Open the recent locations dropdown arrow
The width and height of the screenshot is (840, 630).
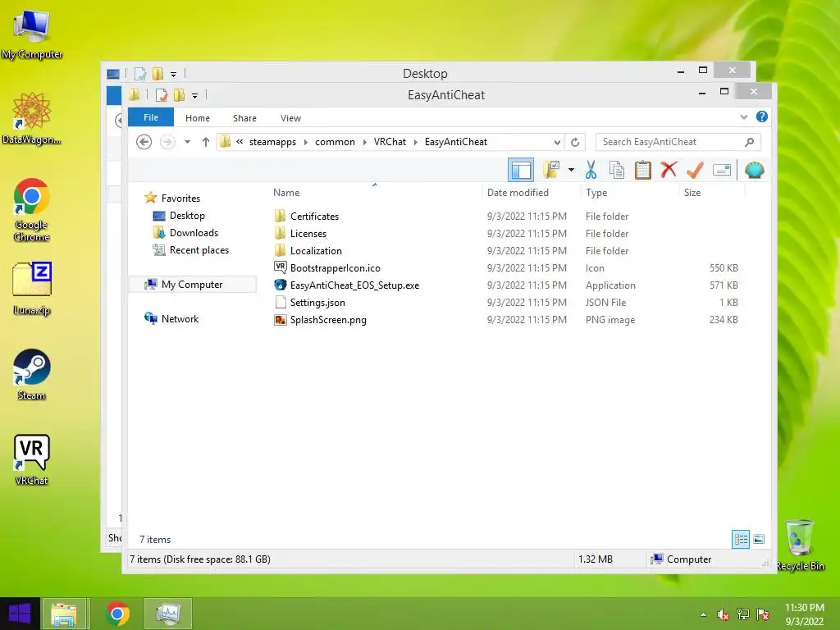click(187, 142)
